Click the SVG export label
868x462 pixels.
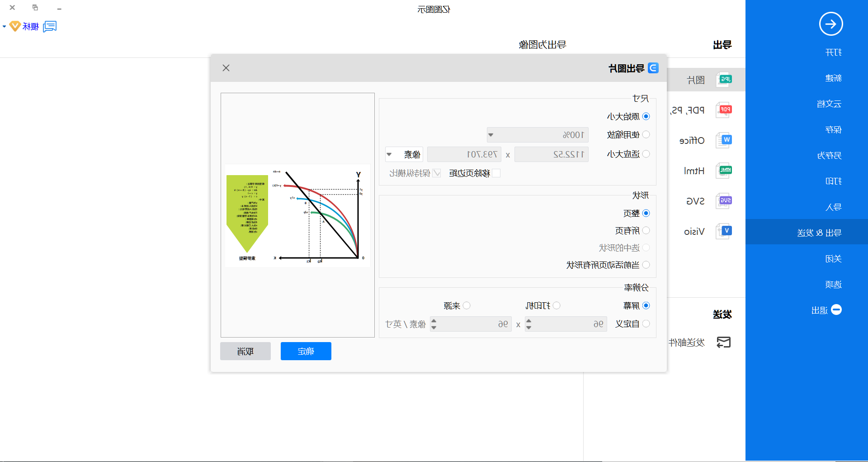(695, 201)
